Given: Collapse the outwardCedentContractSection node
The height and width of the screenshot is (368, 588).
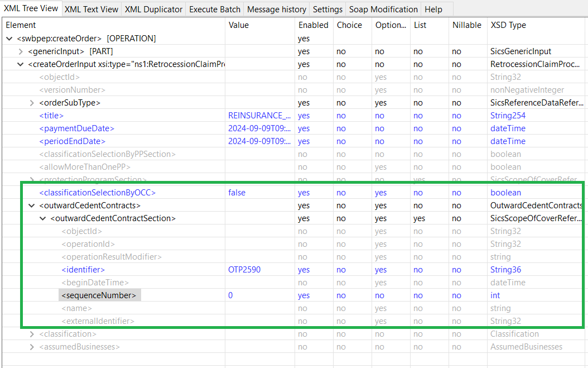Looking at the screenshot, I should pyautogui.click(x=43, y=218).
